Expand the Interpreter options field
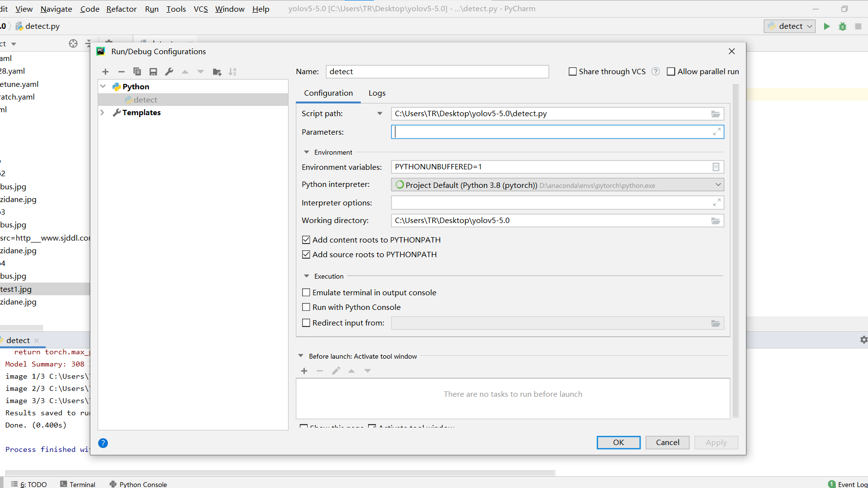 click(717, 203)
